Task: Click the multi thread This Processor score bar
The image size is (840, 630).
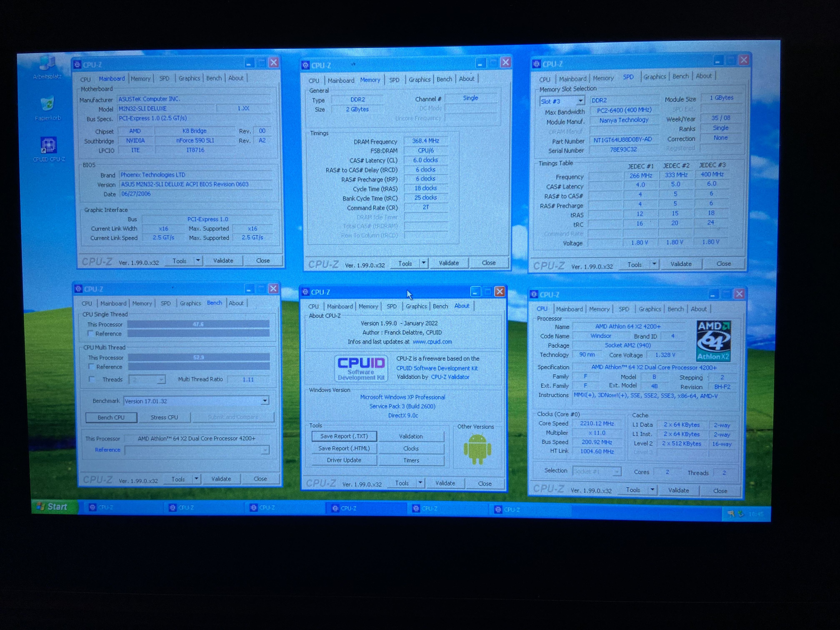Action: click(x=199, y=357)
